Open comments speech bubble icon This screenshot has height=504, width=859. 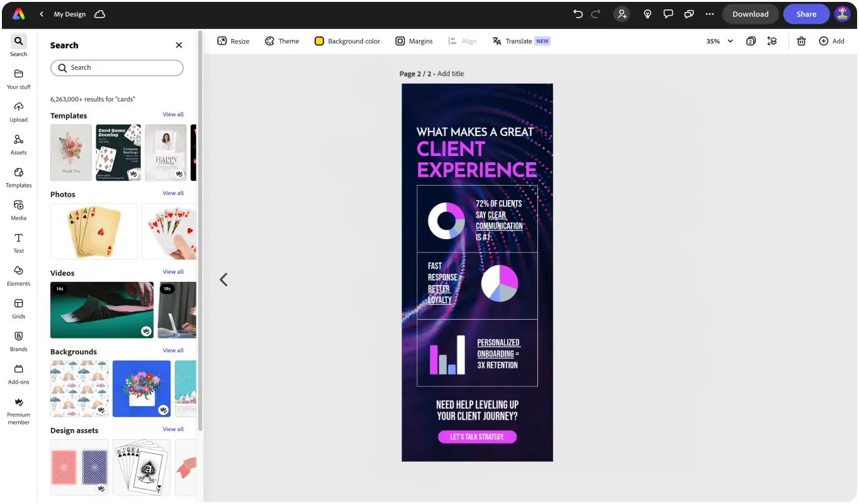pos(668,14)
